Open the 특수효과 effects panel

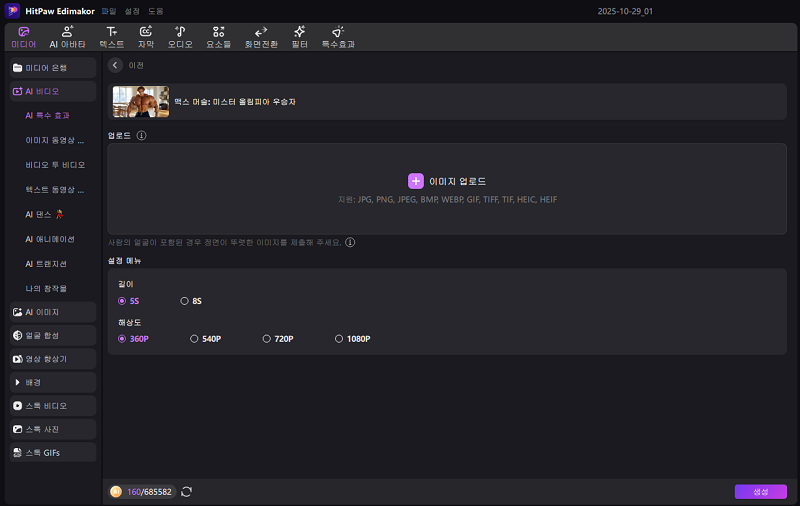pyautogui.click(x=338, y=37)
